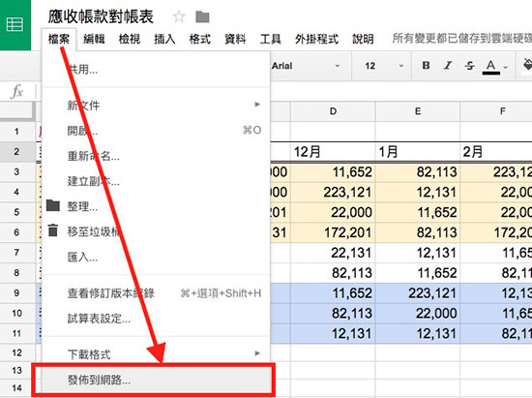532x398 pixels.
Task: Click the 12月 header cell
Action: pos(333,151)
